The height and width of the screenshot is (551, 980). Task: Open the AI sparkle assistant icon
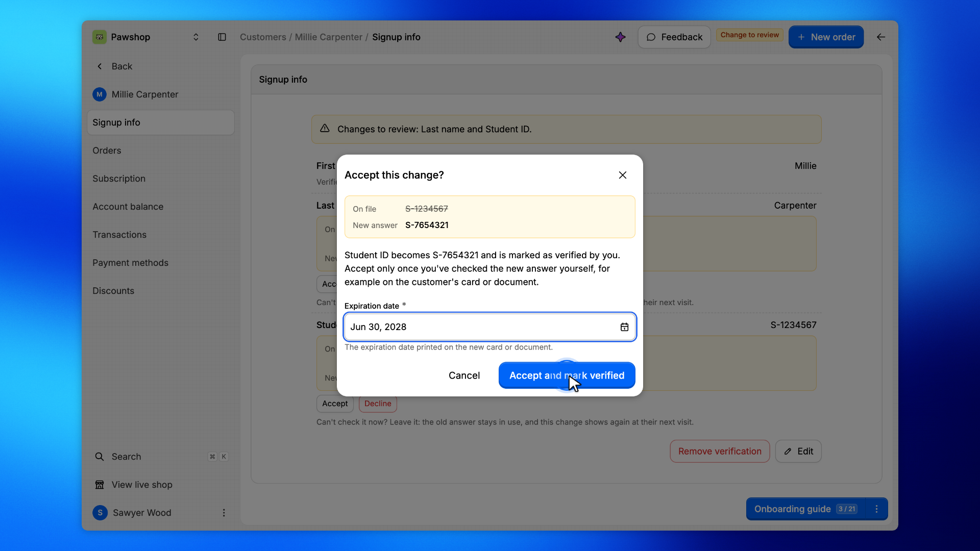pyautogui.click(x=620, y=37)
